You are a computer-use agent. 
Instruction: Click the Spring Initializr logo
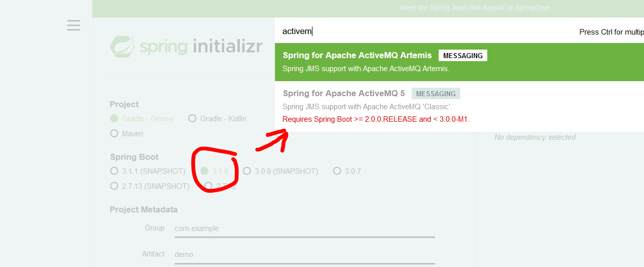(186, 47)
